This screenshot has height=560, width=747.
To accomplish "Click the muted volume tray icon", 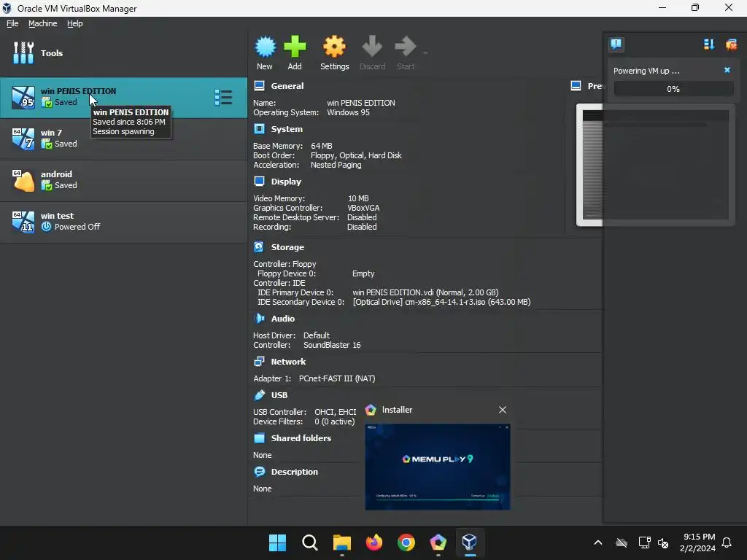I will [662, 542].
